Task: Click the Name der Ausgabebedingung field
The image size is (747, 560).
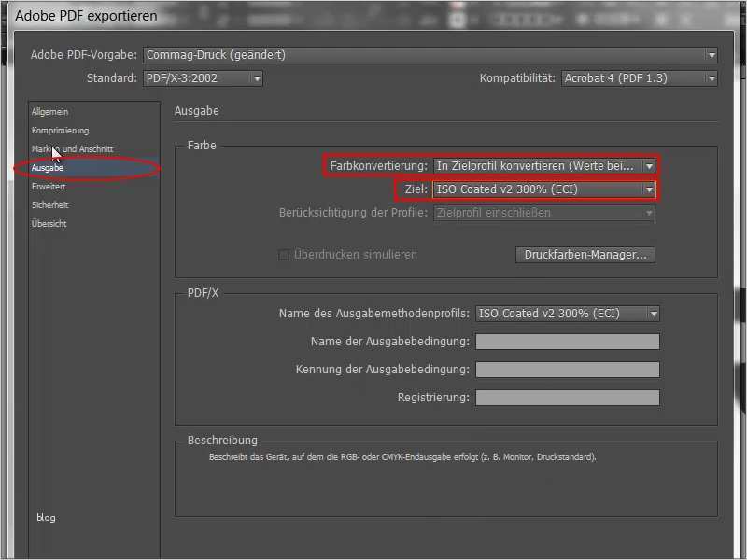Action: coord(568,342)
